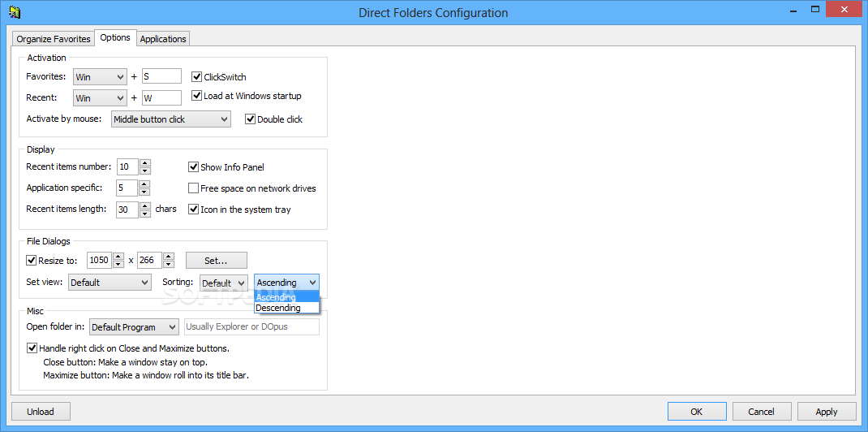Screen dimensions: 868x432
Task: Click the "Close button: Make a window stay on top." text
Action: pyautogui.click(x=126, y=362)
